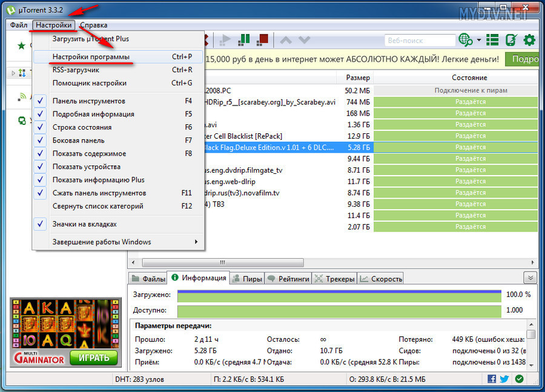Click the globe web search icon
The height and width of the screenshot is (392, 545).
pos(466,39)
